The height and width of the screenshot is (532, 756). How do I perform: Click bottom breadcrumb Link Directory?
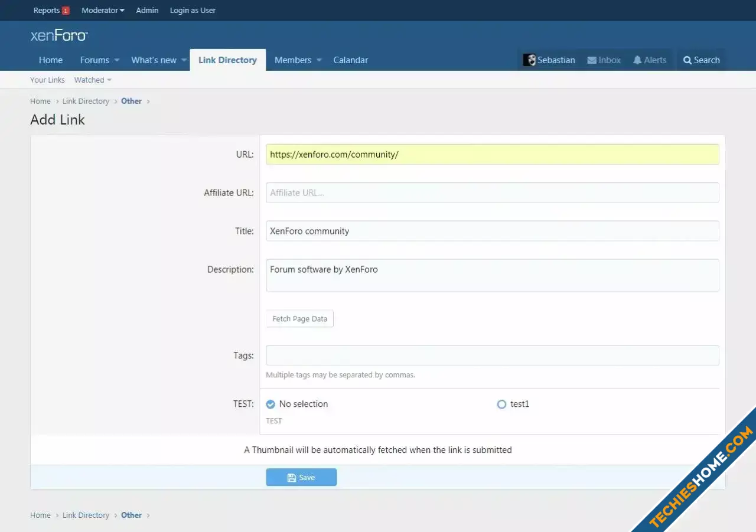86,515
